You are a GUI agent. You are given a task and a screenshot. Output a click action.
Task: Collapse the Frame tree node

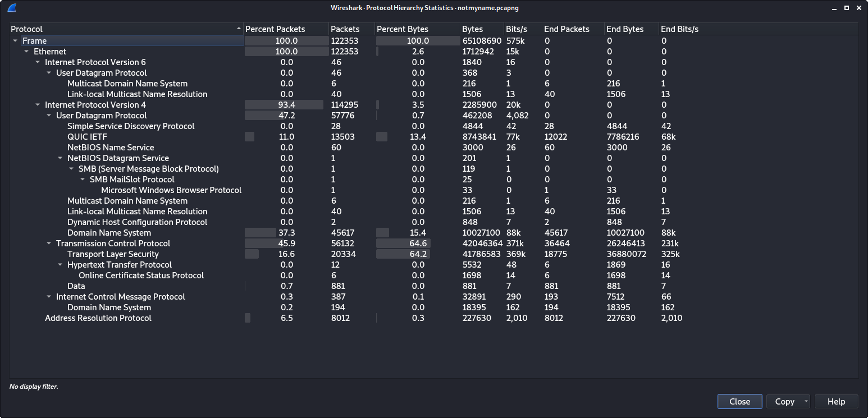(x=15, y=41)
